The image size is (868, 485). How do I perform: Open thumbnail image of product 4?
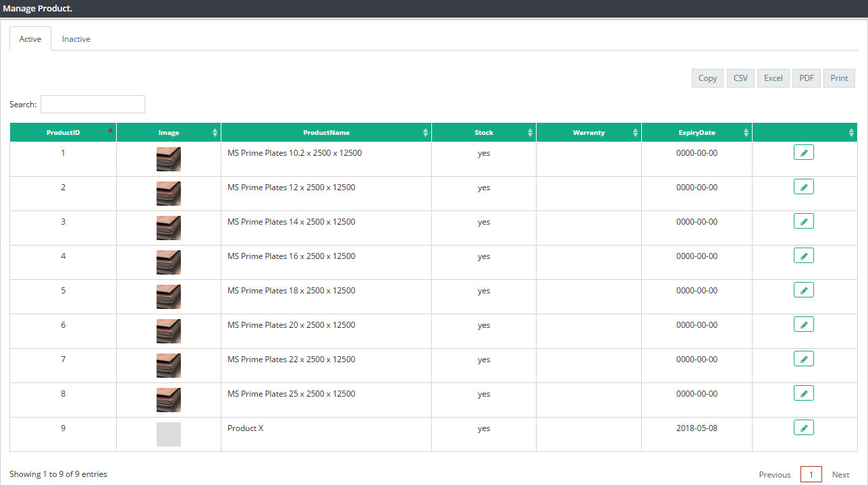pyautogui.click(x=169, y=262)
